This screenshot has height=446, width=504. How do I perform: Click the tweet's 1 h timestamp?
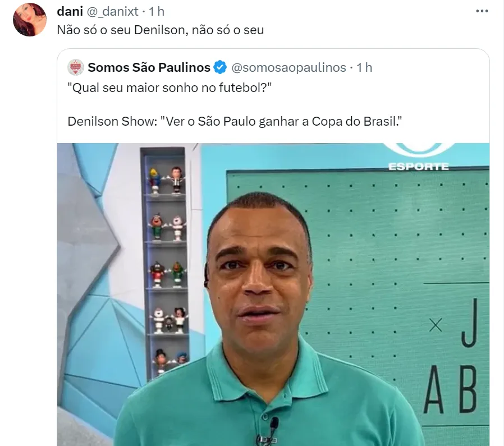coord(157,12)
